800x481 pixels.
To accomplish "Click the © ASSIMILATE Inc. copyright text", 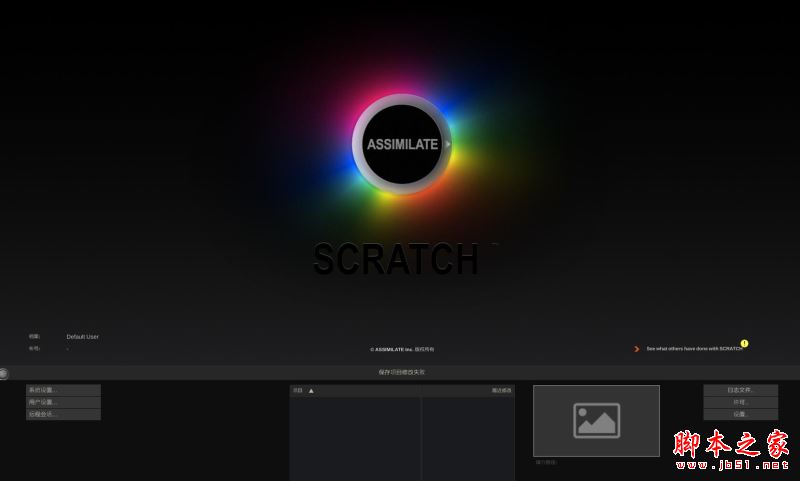I will 402,349.
